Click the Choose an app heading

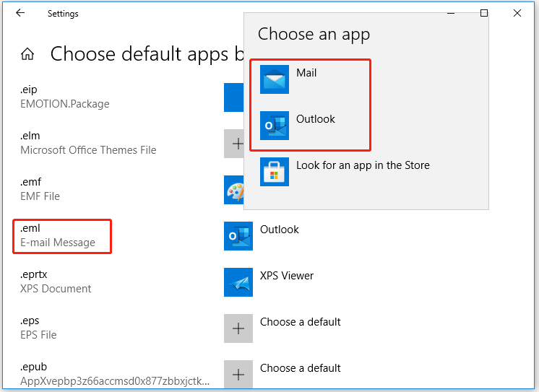click(x=314, y=34)
